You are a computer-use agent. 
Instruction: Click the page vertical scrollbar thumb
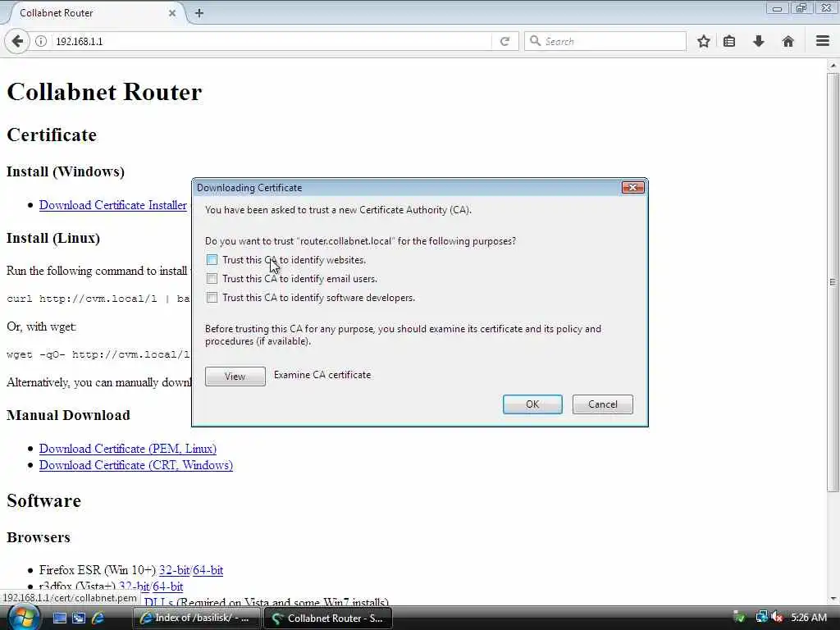tap(833, 282)
